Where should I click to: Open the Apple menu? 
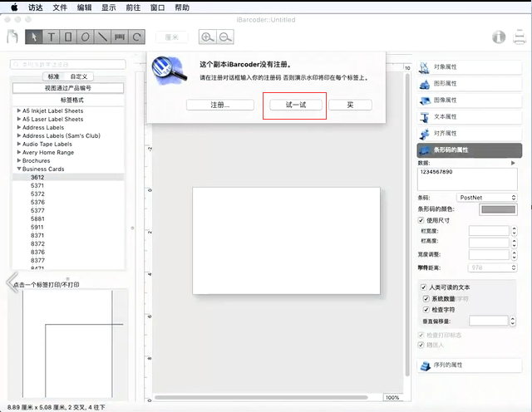tap(14, 7)
